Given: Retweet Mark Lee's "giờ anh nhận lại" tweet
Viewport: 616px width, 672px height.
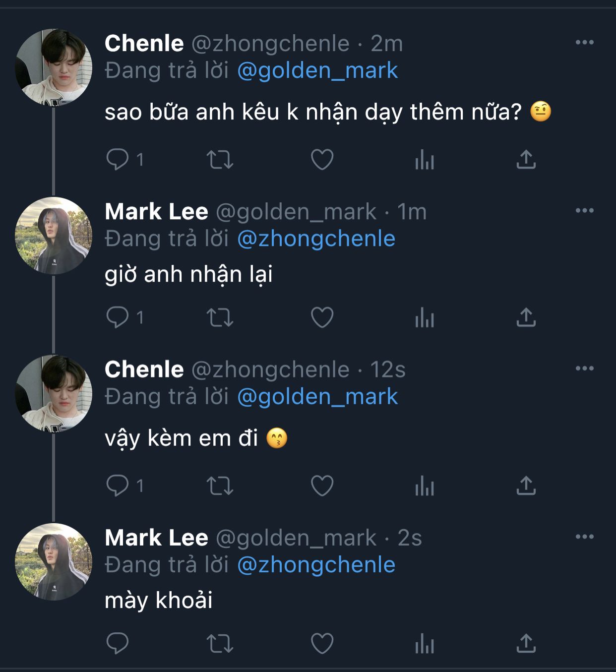Looking at the screenshot, I should (x=220, y=317).
